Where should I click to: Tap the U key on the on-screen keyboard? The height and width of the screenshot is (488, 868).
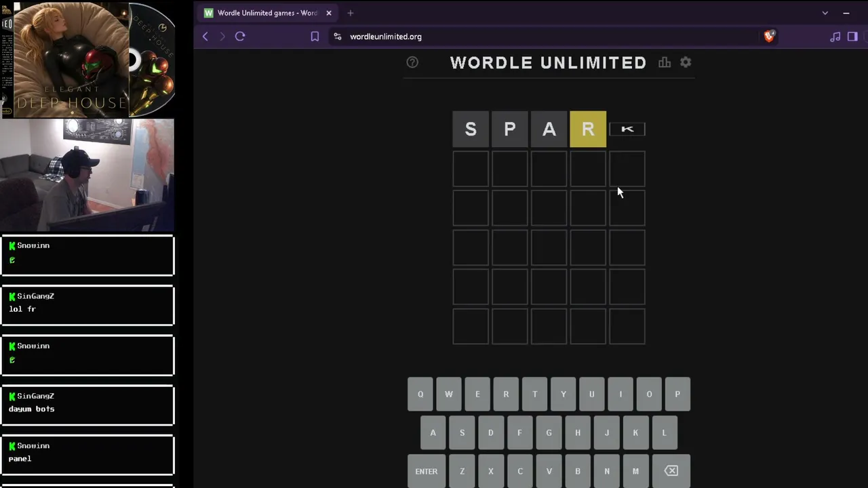coord(592,394)
